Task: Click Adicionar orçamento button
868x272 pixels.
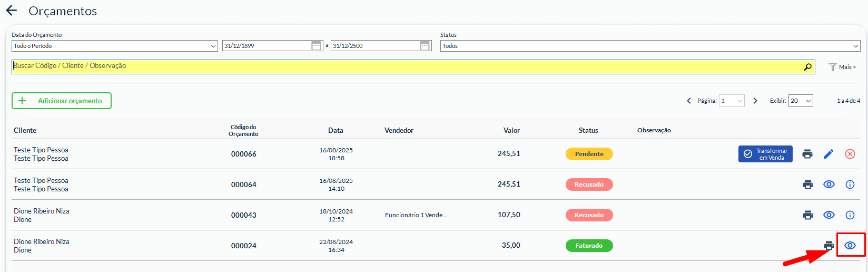Action: coord(62,101)
